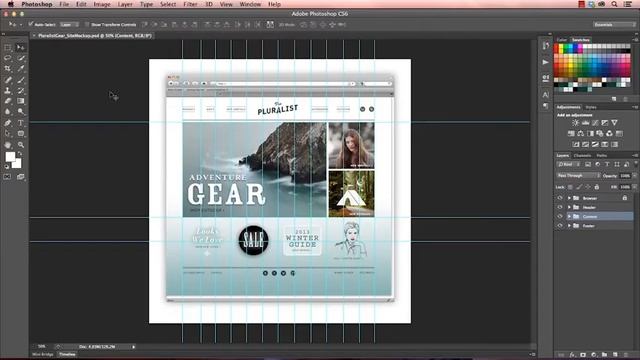
Task: Toggle Lock transparent pixels
Action: point(570,187)
